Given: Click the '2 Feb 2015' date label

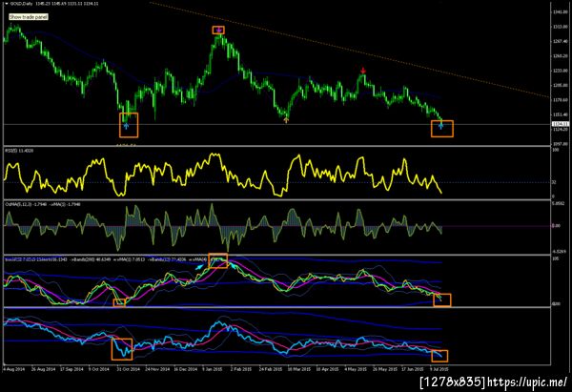Looking at the screenshot, I should point(241,369).
